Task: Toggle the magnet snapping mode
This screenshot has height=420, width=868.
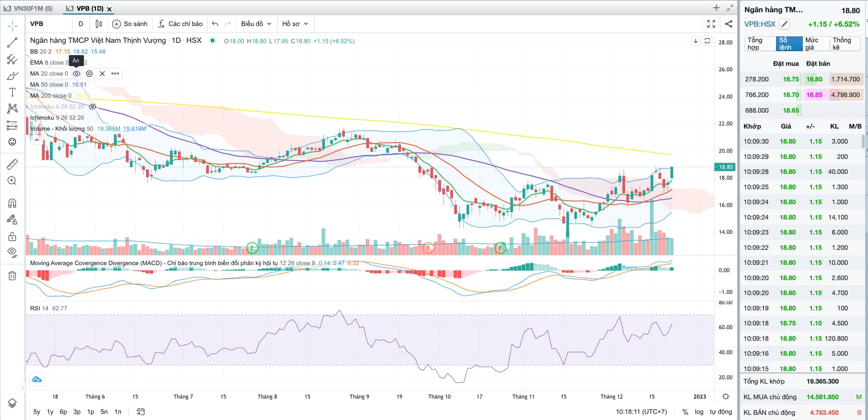Action: [x=12, y=203]
